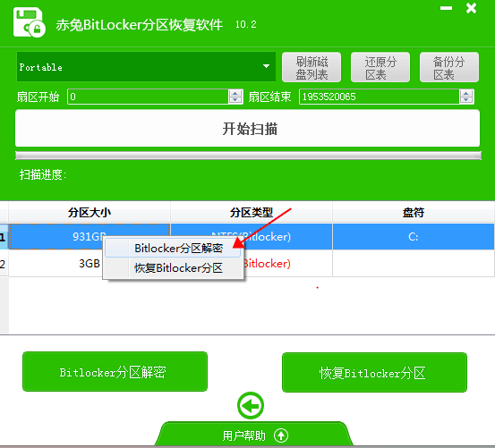The image size is (495, 448).
Task: Click the green Bitlocker分区解密 button at bottom
Action: click(115, 372)
